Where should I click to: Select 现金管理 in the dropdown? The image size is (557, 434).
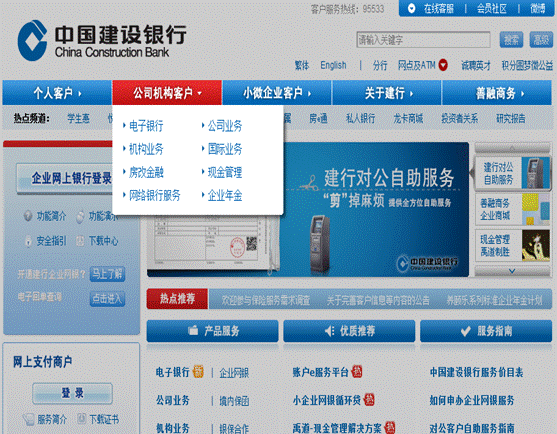(225, 172)
